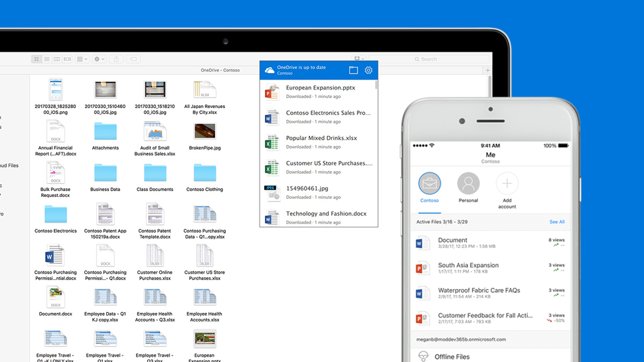The width and height of the screenshot is (644, 362).
Task: Select the Class Documents folder
Action: coord(155,178)
